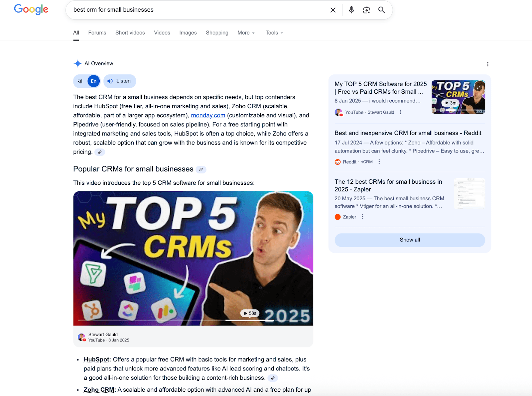Click Stewart Gauld avatar below main video
This screenshot has width=532, height=396.
pos(81,337)
